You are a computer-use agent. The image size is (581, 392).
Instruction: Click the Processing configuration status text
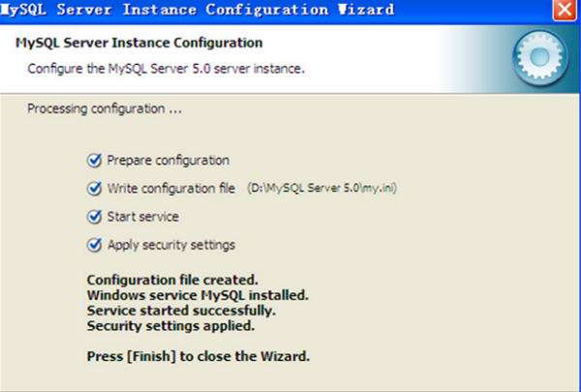(105, 108)
